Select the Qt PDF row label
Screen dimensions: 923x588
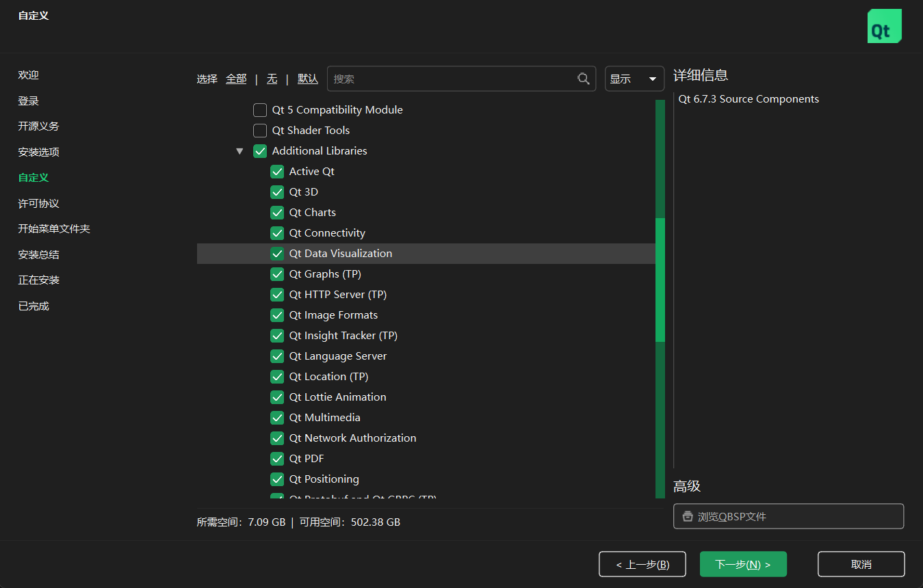307,459
